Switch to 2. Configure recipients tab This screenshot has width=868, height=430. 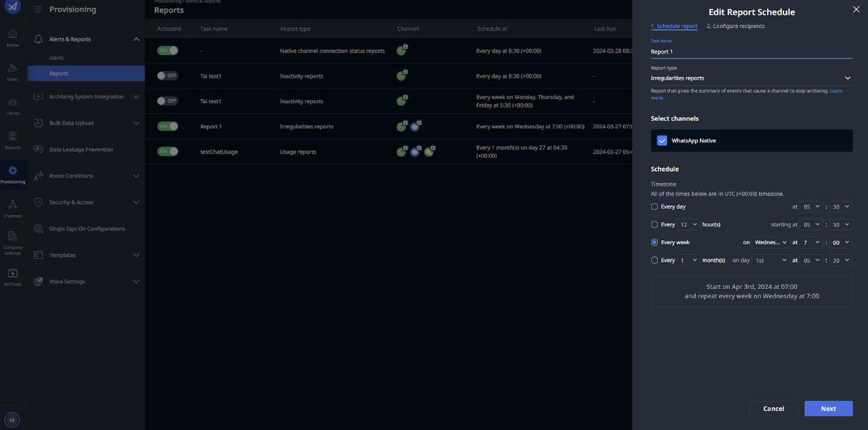pyautogui.click(x=735, y=26)
